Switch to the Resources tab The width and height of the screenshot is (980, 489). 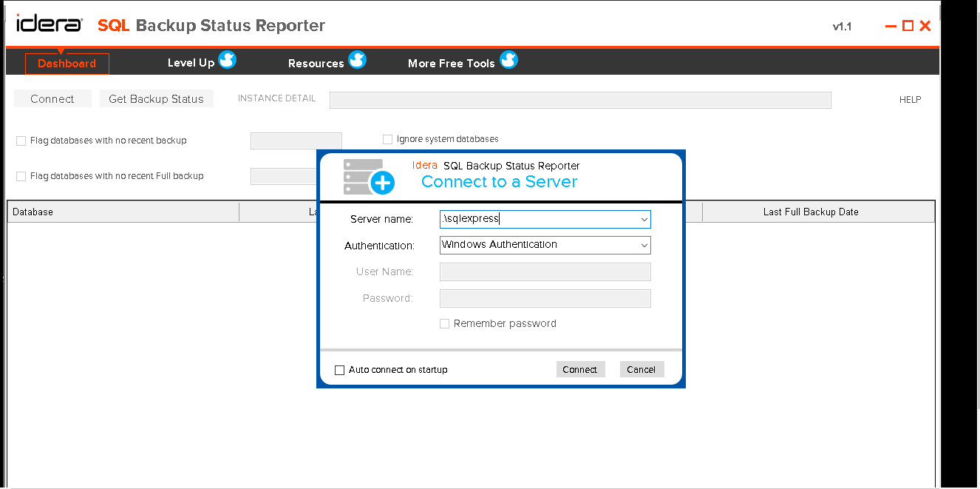316,64
